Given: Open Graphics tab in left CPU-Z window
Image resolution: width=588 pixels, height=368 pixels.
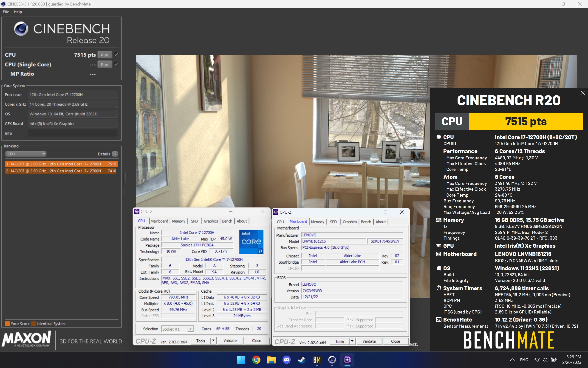Looking at the screenshot, I should (x=211, y=221).
